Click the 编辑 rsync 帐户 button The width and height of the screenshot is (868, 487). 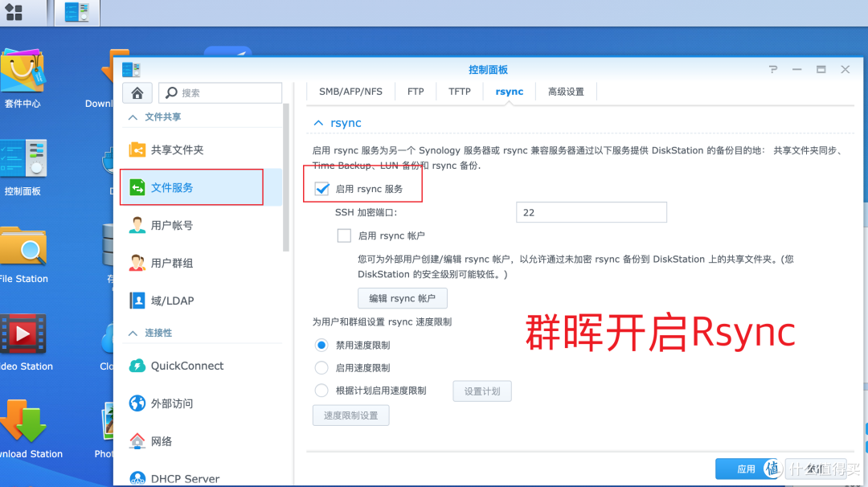pyautogui.click(x=402, y=298)
